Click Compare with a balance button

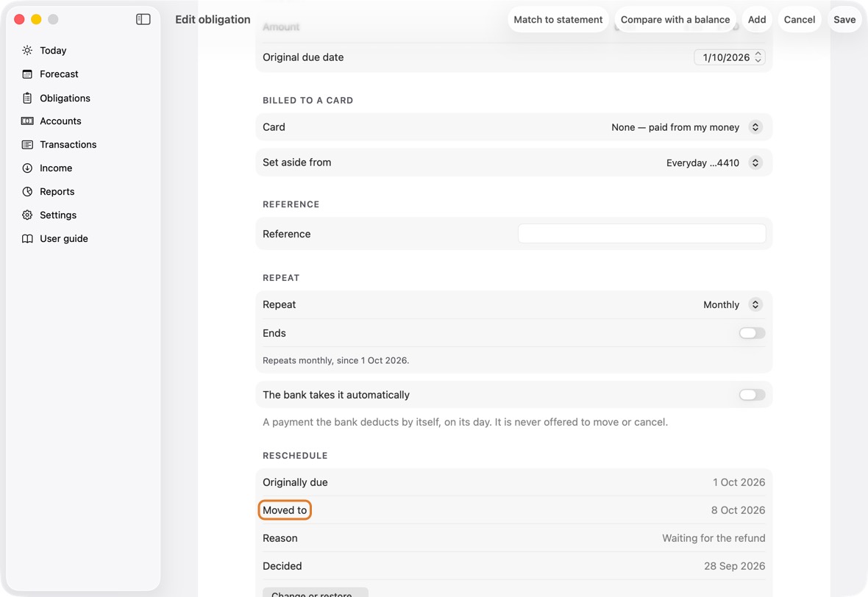coord(675,19)
